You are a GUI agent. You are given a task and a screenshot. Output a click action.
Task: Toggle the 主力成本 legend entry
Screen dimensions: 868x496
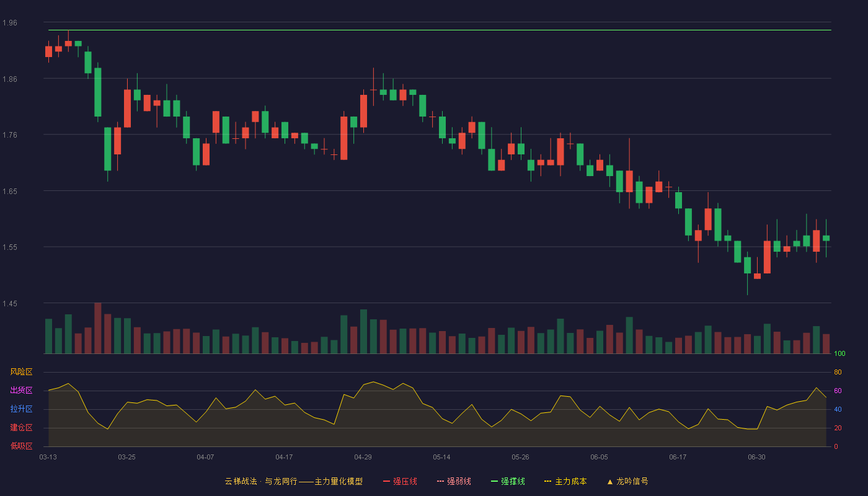(x=565, y=481)
